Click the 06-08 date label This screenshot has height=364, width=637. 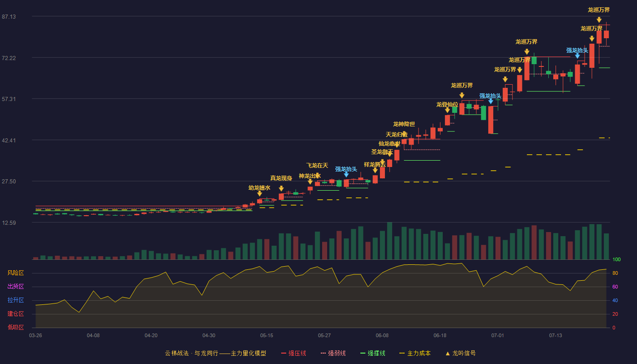[x=382, y=335]
